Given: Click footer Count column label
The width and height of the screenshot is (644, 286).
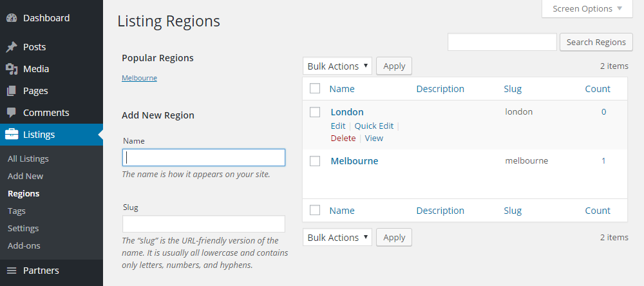Looking at the screenshot, I should (x=598, y=211).
